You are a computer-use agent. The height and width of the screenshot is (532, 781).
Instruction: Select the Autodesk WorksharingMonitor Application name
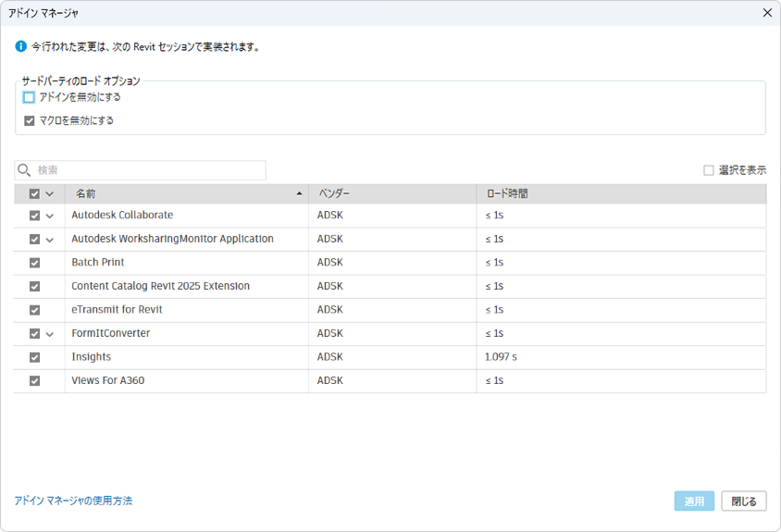coord(172,239)
